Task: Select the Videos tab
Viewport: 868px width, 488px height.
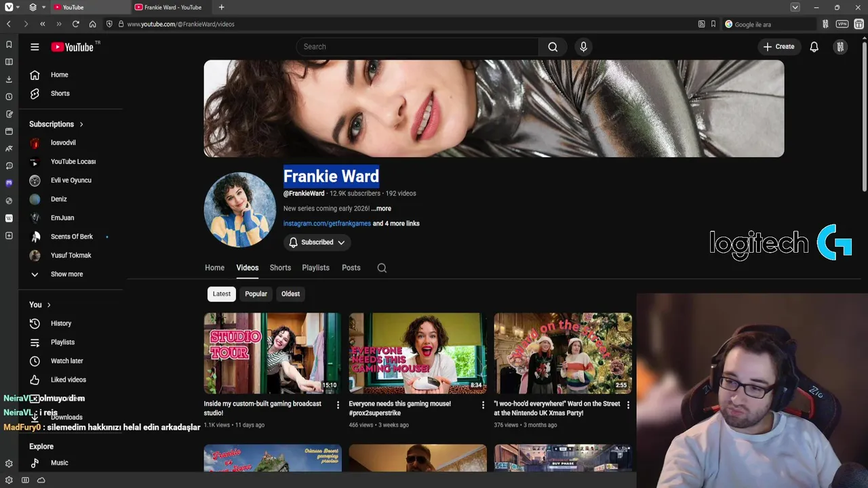Action: pos(248,268)
